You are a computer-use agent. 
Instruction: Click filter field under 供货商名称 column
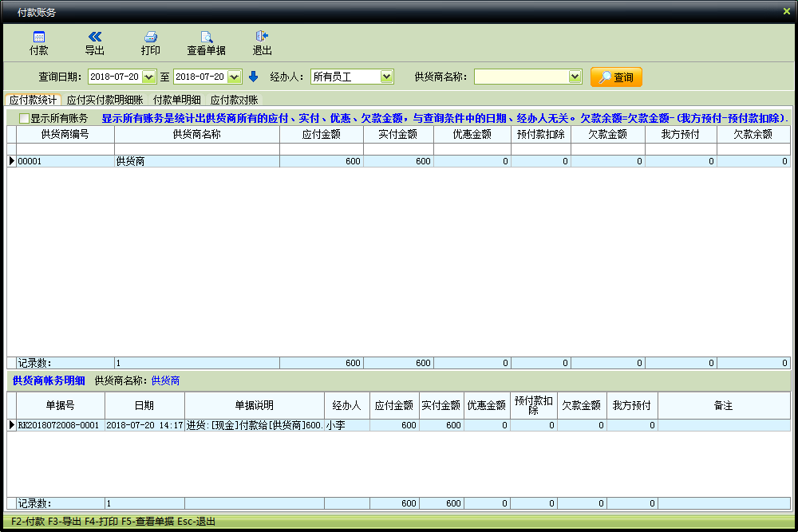(196, 149)
